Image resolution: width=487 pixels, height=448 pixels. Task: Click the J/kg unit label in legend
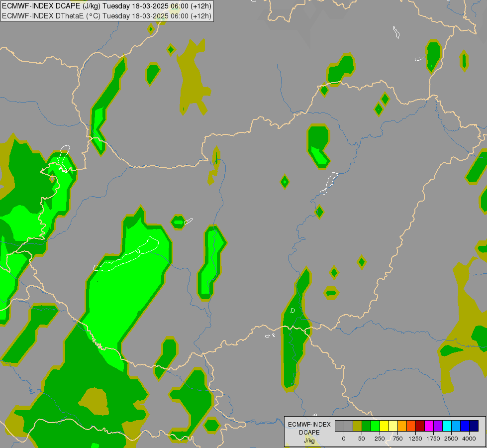309,441
